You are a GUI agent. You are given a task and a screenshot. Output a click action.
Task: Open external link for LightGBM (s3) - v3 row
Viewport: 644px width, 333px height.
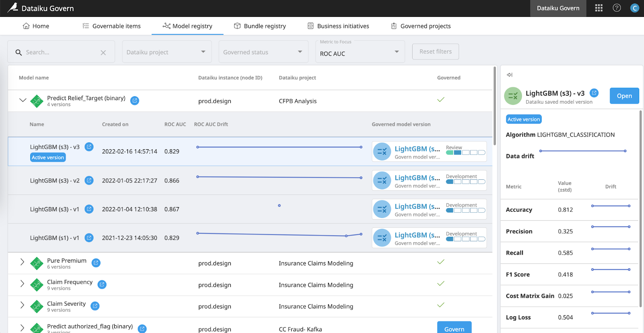(89, 147)
